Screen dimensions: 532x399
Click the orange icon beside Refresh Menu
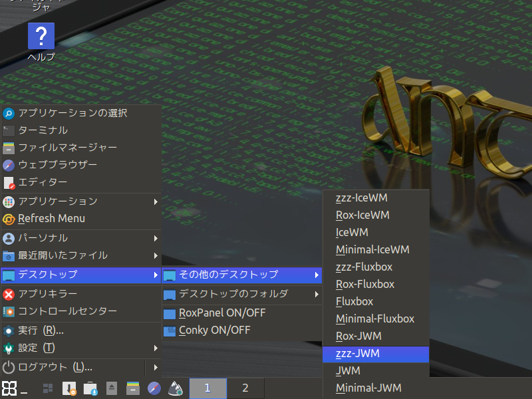click(9, 219)
